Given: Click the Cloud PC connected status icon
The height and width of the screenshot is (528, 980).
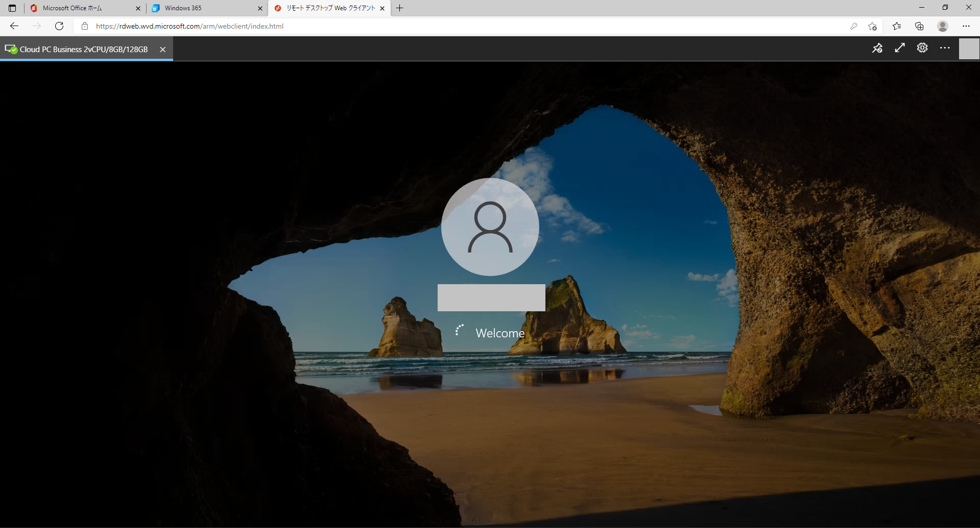Looking at the screenshot, I should pyautogui.click(x=11, y=49).
